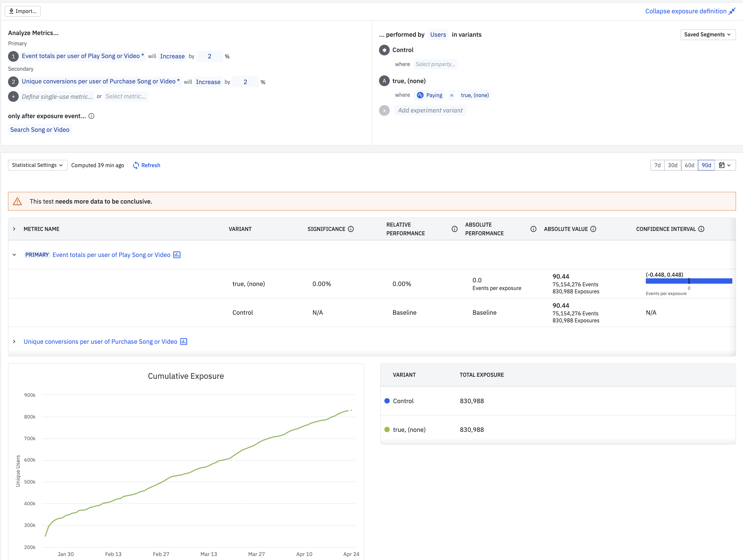Switch to the 60d date range
Viewport: 743px width, 560px height.
689,166
